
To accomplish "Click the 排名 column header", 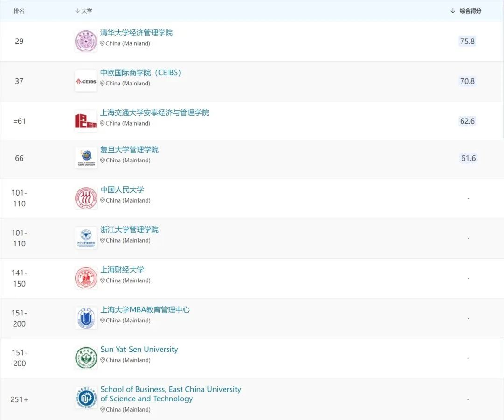I will pos(19,11).
